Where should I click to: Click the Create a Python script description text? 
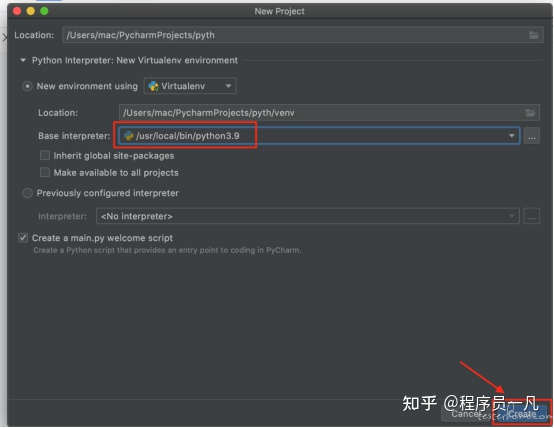167,250
